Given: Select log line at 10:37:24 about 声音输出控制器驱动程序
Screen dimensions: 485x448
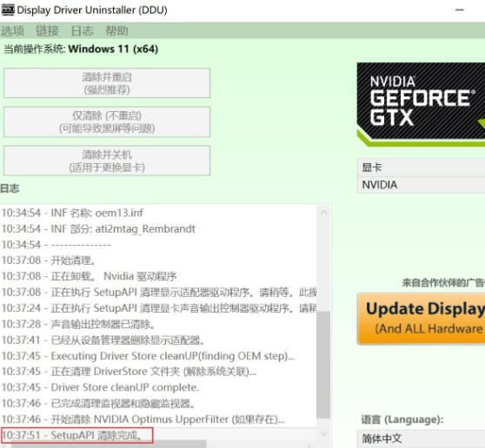Looking at the screenshot, I should (158, 308).
